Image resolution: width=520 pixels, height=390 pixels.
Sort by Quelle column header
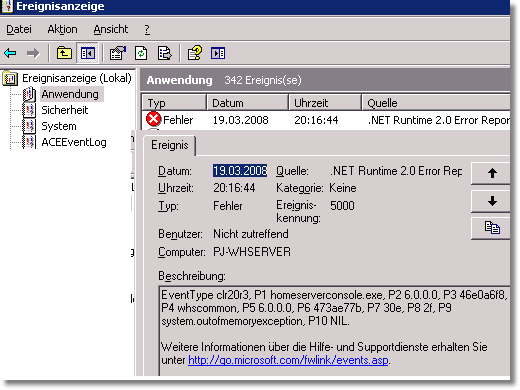tap(436, 103)
